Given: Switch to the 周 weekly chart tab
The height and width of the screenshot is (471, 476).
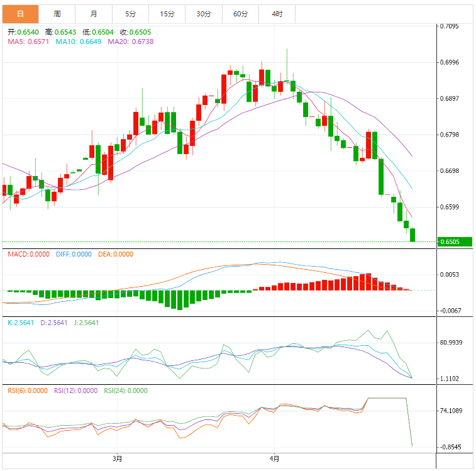Looking at the screenshot, I should (x=57, y=13).
